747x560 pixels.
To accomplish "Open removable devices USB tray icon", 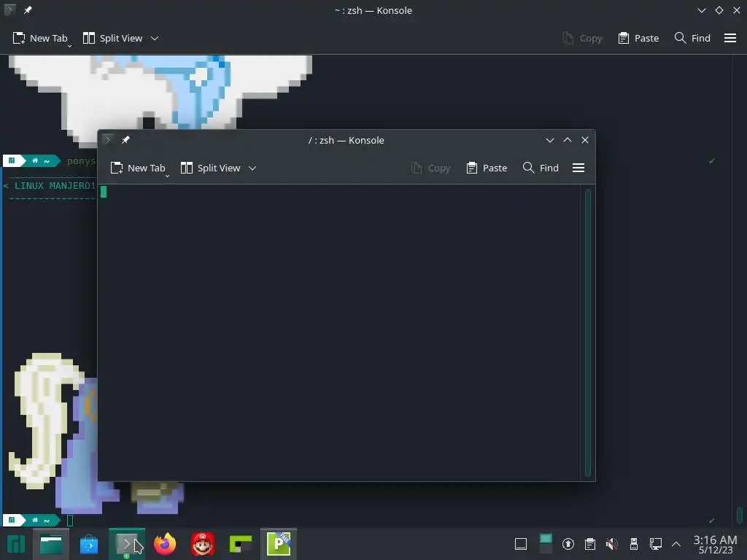I will click(x=634, y=544).
